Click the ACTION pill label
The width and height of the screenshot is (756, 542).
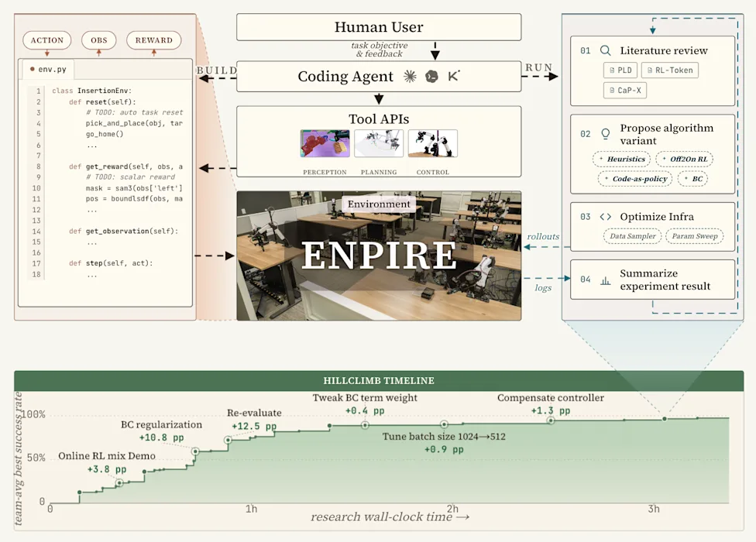[47, 40]
